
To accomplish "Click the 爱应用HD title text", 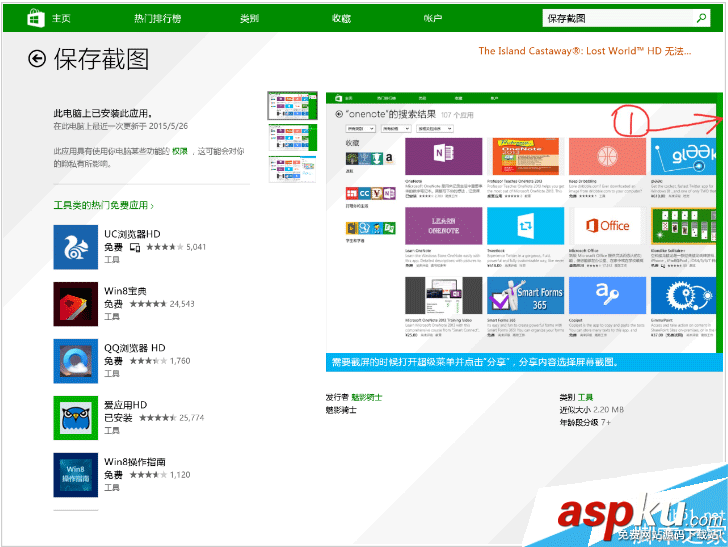I will tap(125, 405).
